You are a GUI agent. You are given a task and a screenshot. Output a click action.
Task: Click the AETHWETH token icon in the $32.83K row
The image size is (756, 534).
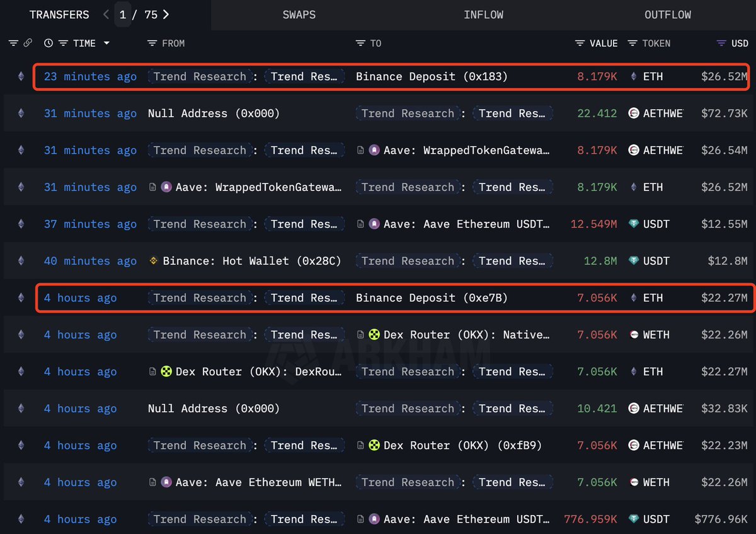click(634, 409)
